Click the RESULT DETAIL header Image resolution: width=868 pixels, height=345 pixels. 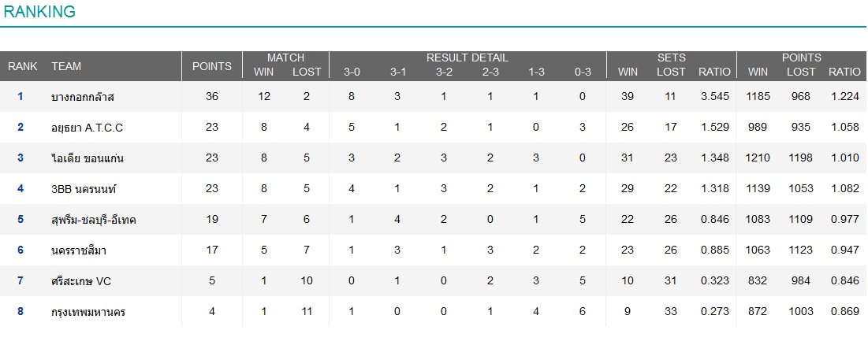tap(467, 57)
